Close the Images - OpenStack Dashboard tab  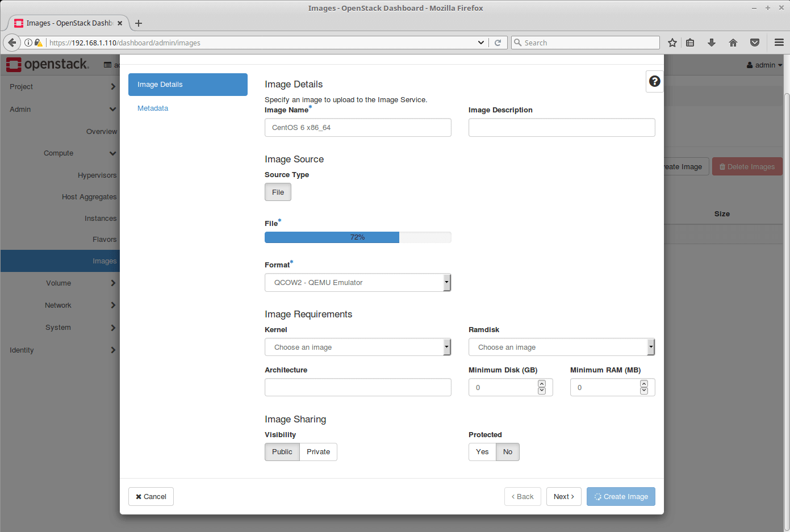(120, 23)
